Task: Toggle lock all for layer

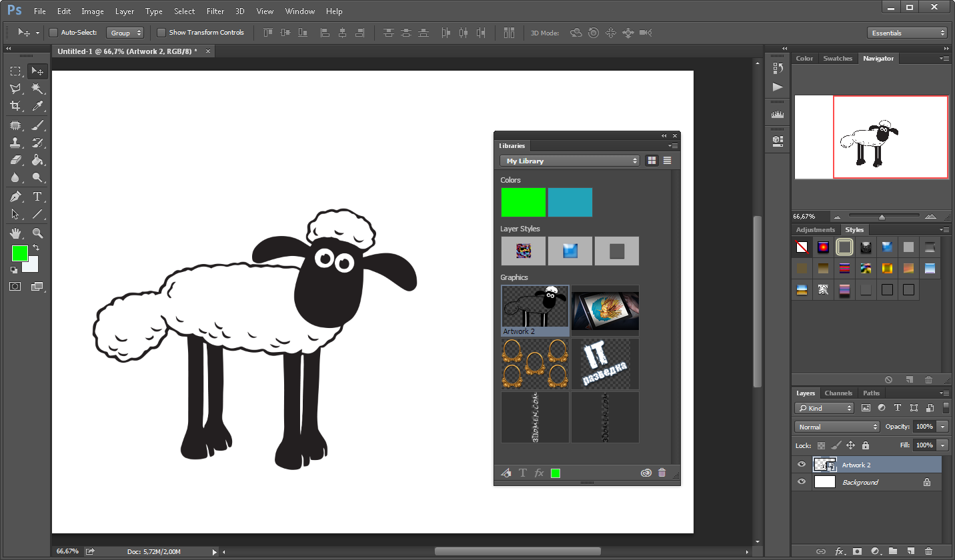Action: 866,445
